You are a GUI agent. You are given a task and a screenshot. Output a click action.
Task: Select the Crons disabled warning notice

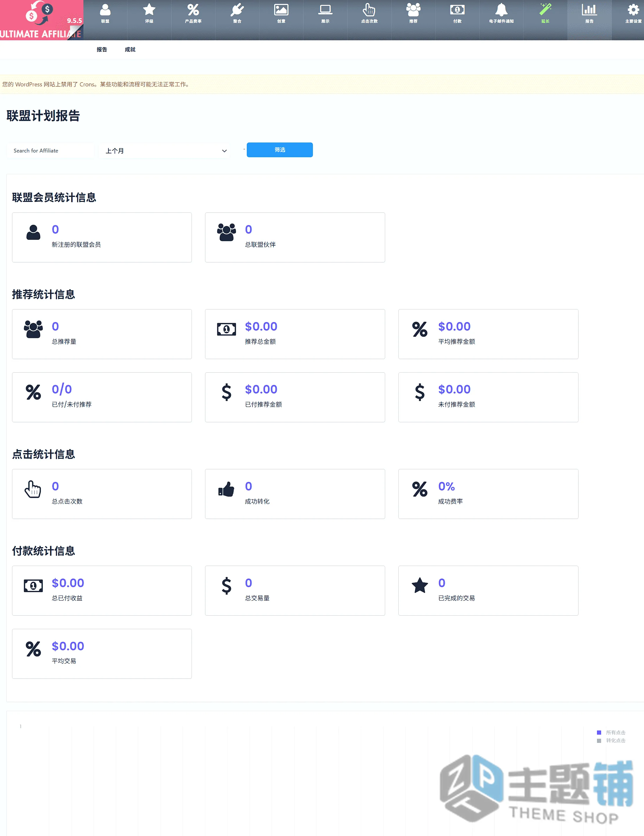(322, 84)
